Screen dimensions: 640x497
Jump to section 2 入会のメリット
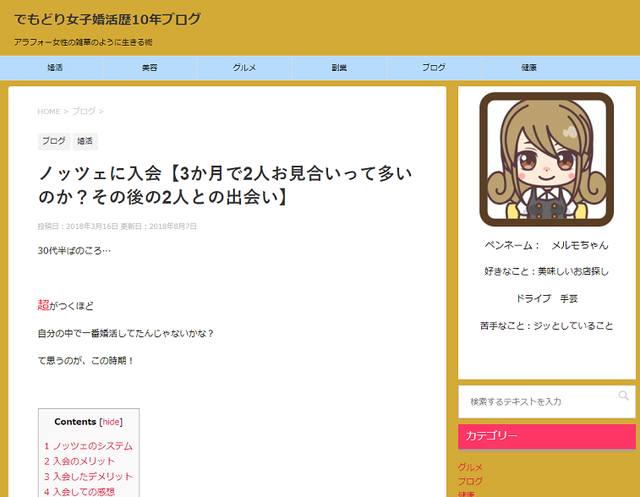(79, 461)
